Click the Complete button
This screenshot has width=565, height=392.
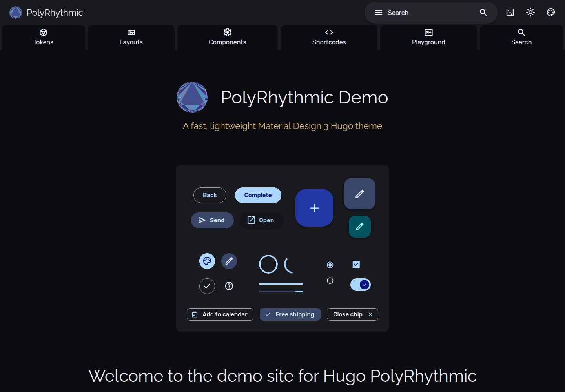click(258, 195)
